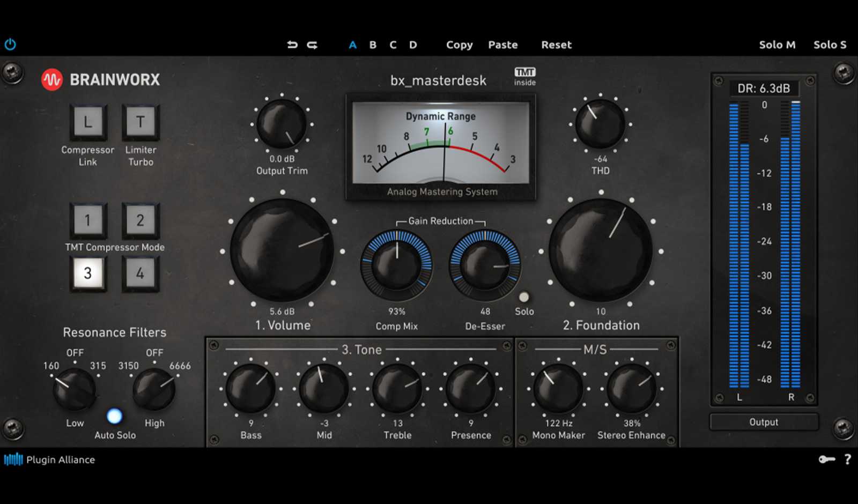The image size is (858, 504).
Task: Click the redo arrow in the top bar
Action: [x=312, y=45]
